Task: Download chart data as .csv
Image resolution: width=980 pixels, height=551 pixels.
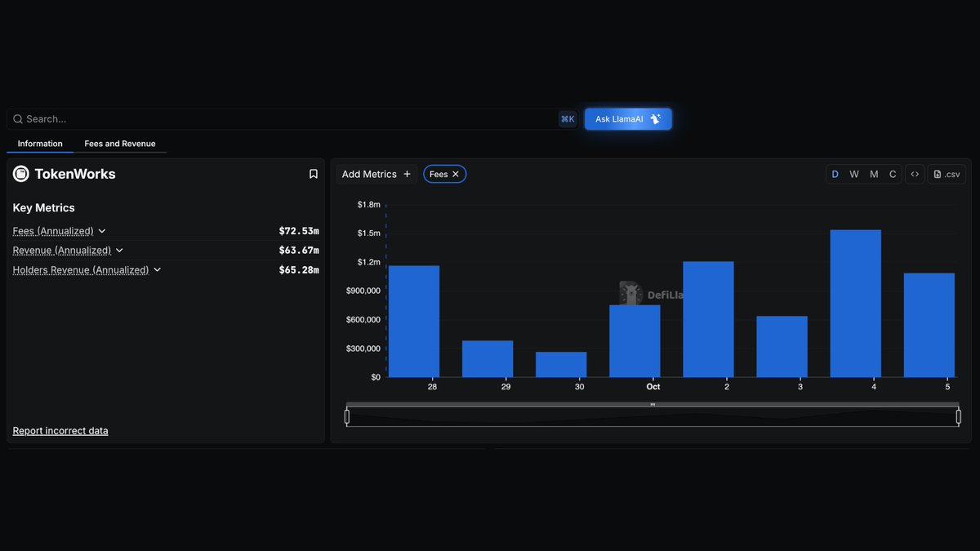Action: (x=947, y=174)
